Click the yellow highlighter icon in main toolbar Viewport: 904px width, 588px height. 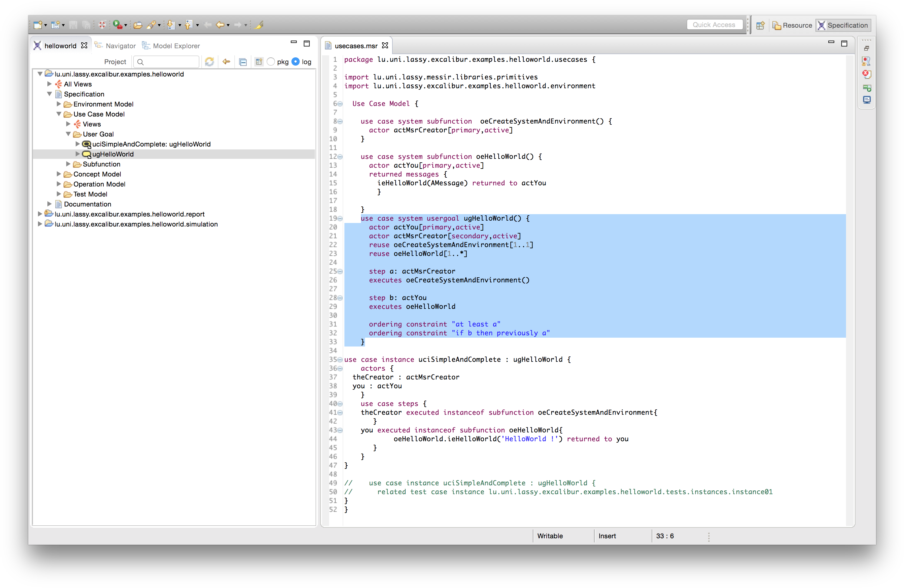[259, 25]
